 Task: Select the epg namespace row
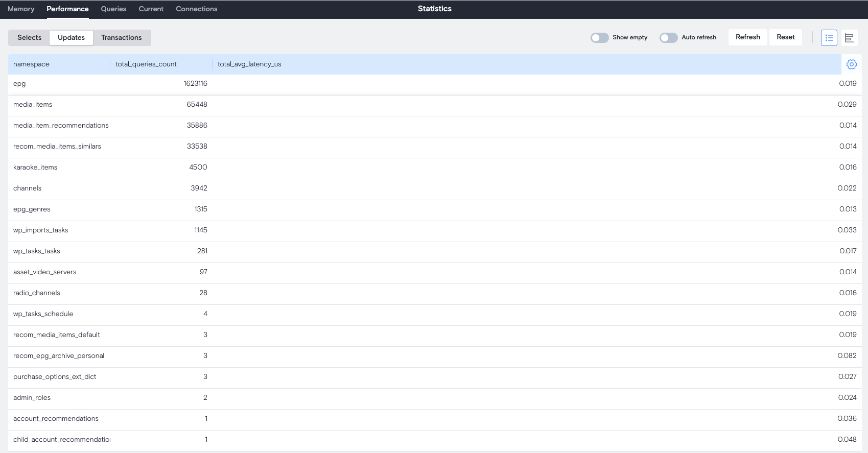coord(19,84)
